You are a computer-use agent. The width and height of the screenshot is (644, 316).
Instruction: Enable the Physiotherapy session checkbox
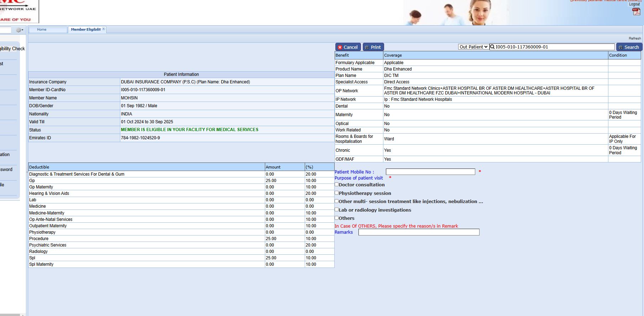336,193
